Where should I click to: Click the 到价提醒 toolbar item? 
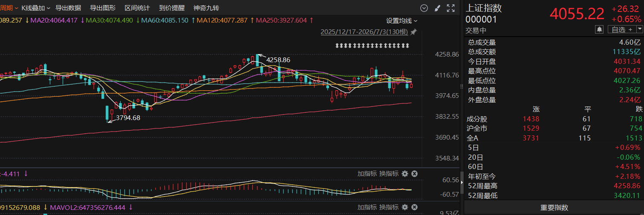(x=172, y=8)
